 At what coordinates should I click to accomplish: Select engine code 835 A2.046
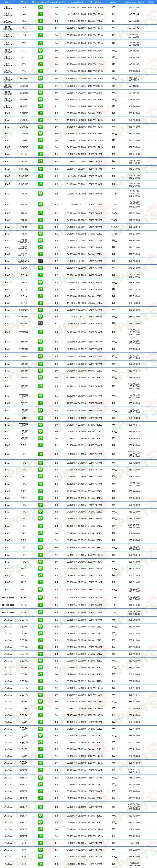(134, 633)
